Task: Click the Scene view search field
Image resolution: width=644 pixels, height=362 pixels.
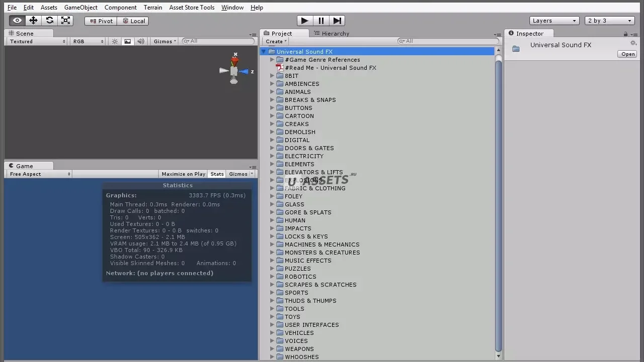Action: [x=218, y=41]
